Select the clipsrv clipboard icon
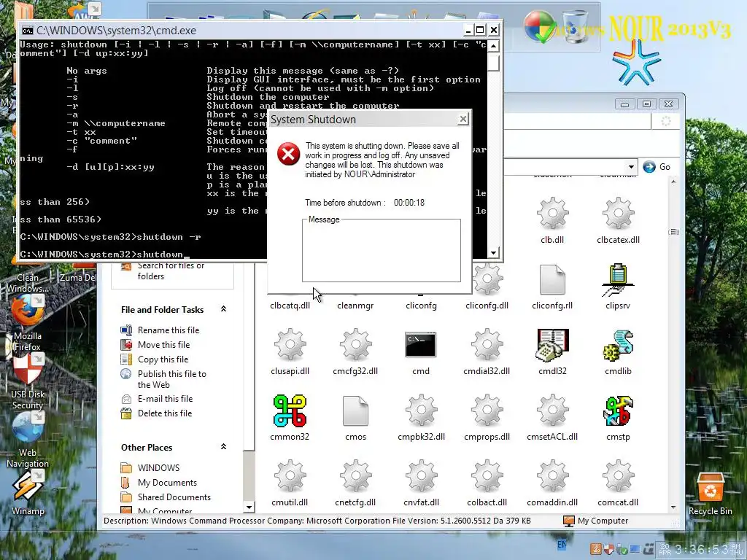This screenshot has height=560, width=747. pos(618,280)
